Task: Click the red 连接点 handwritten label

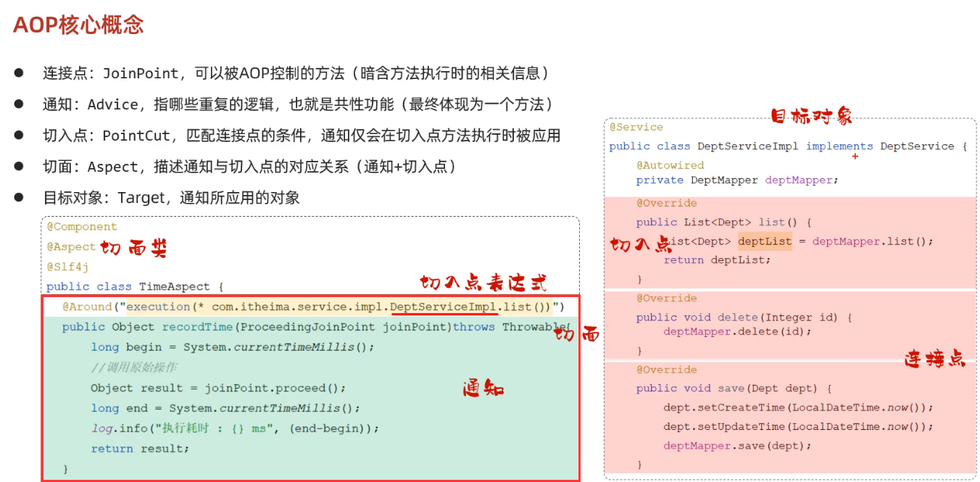Action: pos(934,359)
